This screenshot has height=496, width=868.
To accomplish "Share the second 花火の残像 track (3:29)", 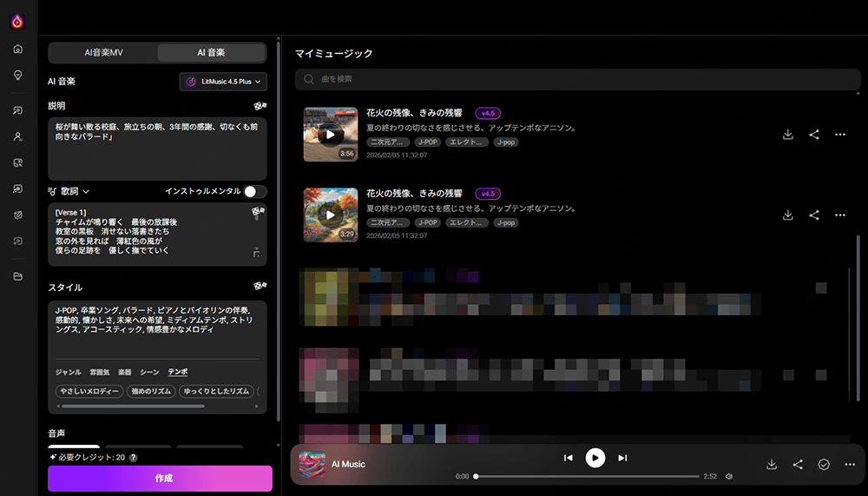I will (814, 215).
